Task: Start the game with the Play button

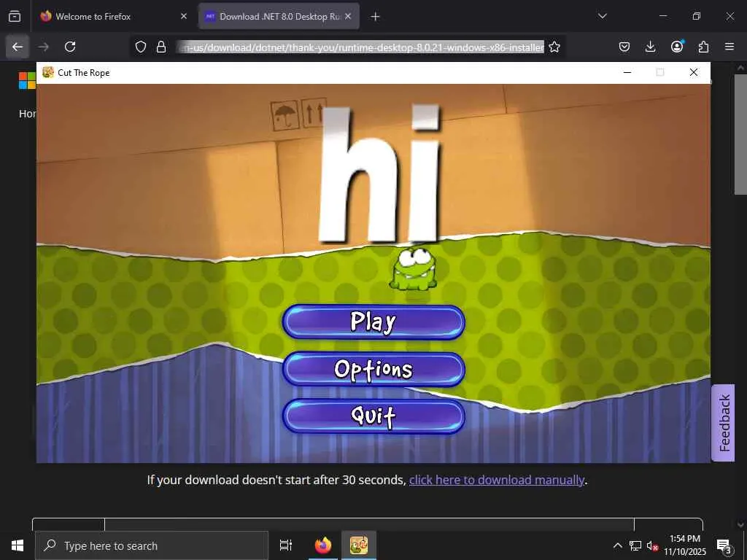Action: (373, 322)
